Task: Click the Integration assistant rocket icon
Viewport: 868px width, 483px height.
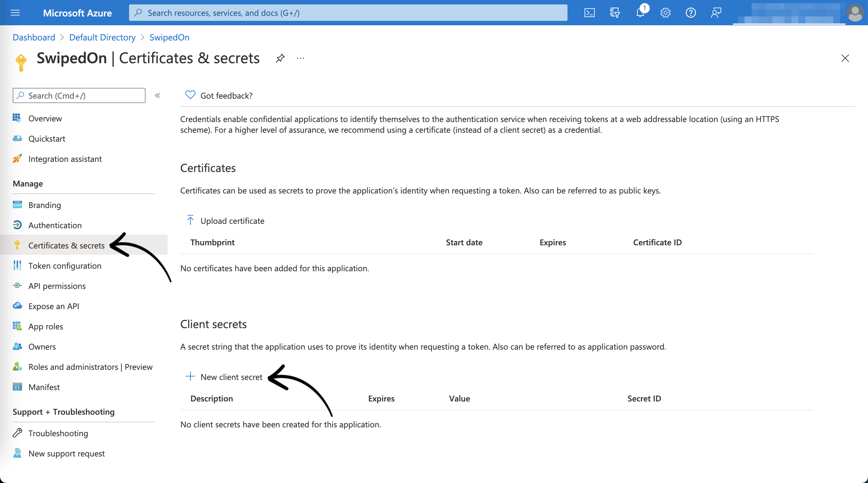Action: [17, 159]
